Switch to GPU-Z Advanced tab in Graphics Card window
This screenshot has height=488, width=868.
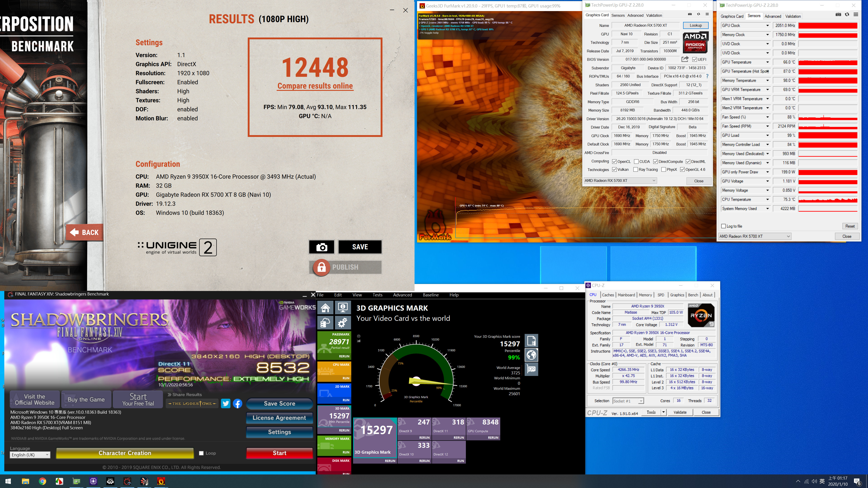tap(635, 15)
